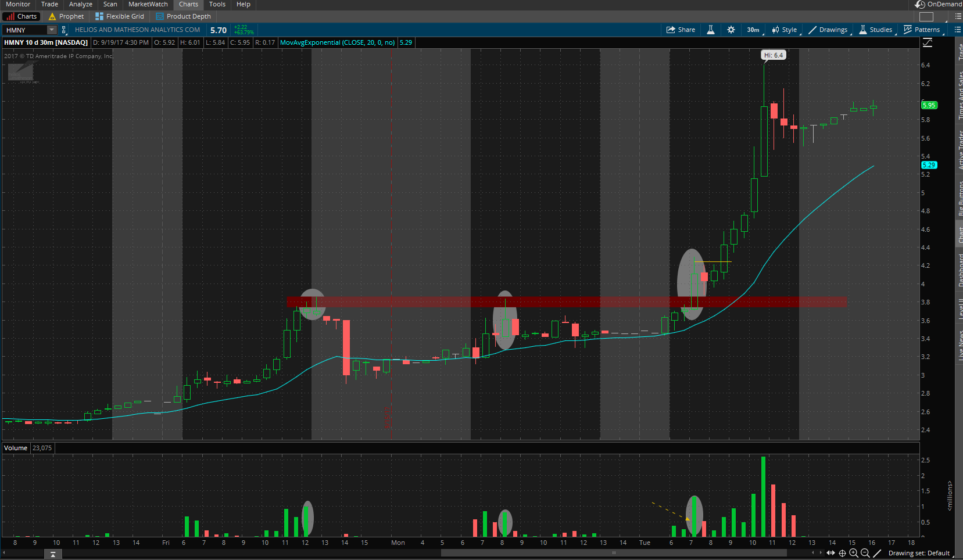963x560 pixels.
Task: Open the symbol link clipboard icon
Action: coord(64,30)
